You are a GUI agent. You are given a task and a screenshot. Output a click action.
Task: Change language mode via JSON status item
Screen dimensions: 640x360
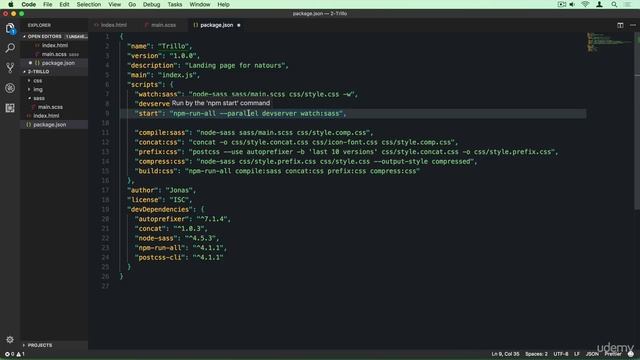[592, 354]
